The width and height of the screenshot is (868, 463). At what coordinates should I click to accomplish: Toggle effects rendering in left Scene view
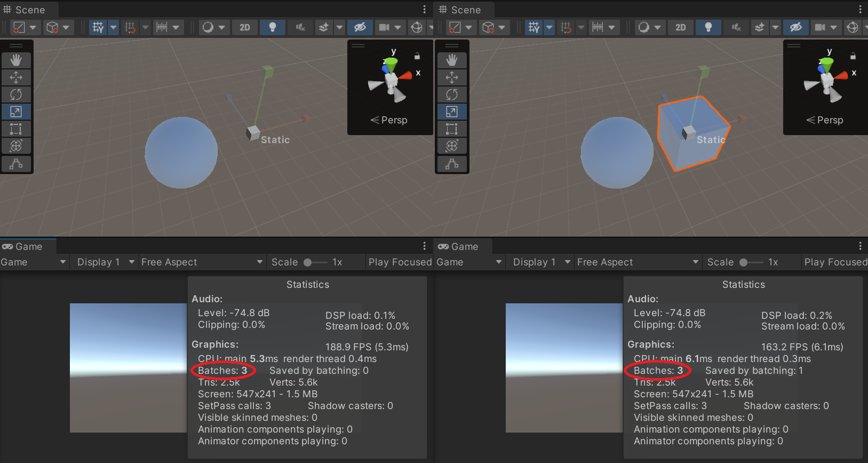click(324, 27)
